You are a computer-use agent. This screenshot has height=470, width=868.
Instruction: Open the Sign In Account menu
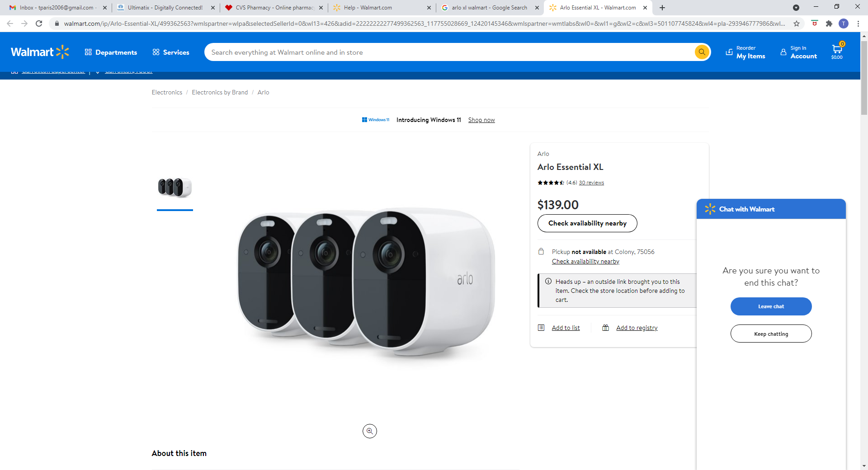point(799,52)
